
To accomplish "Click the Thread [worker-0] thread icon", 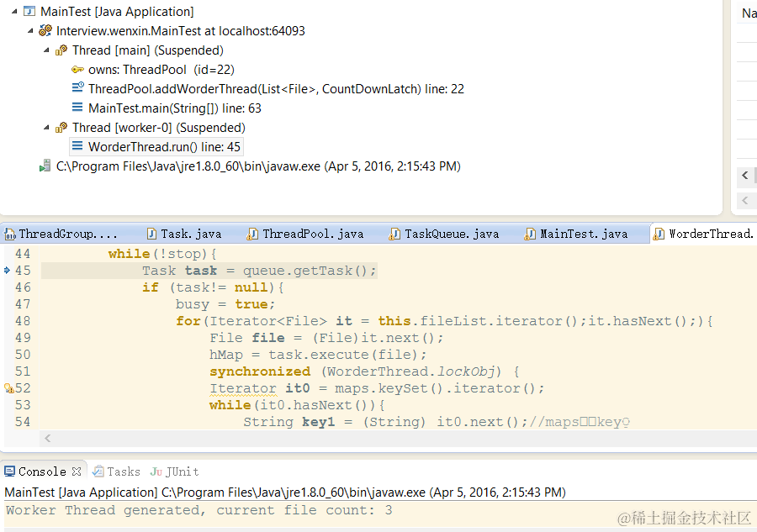I will [61, 128].
